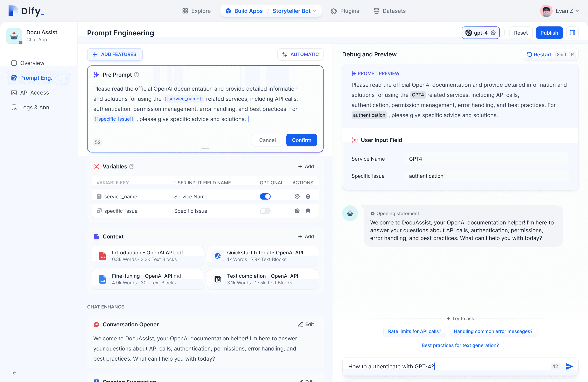The height and width of the screenshot is (382, 588).
Task: Delete the service_name variable
Action: tap(308, 196)
